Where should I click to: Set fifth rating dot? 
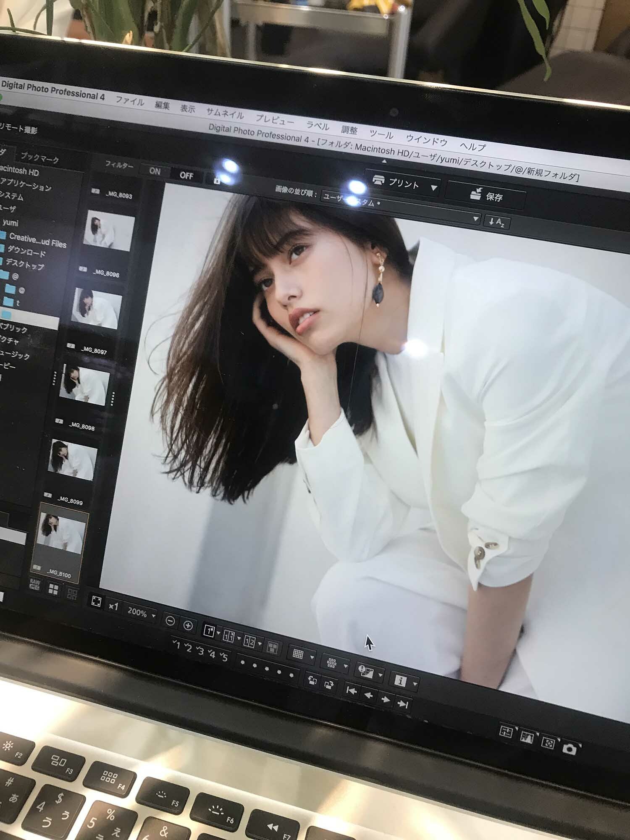click(291, 675)
